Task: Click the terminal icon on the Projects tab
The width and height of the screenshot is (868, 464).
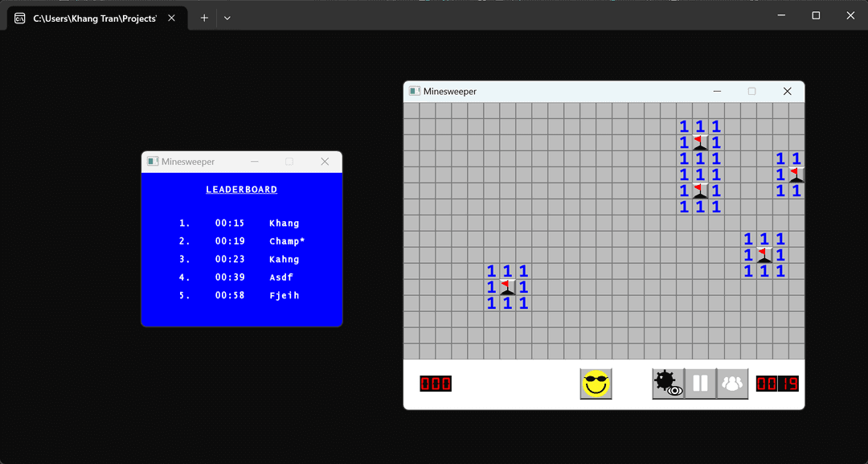Action: 18,17
